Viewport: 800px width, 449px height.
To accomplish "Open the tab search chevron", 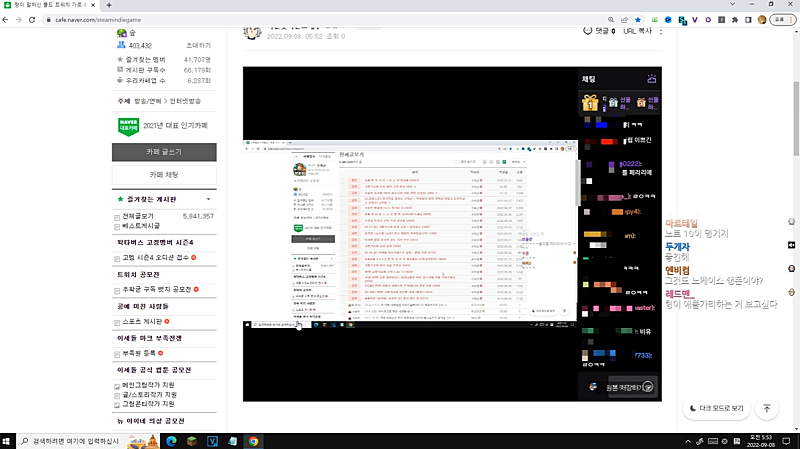I will [732, 4].
